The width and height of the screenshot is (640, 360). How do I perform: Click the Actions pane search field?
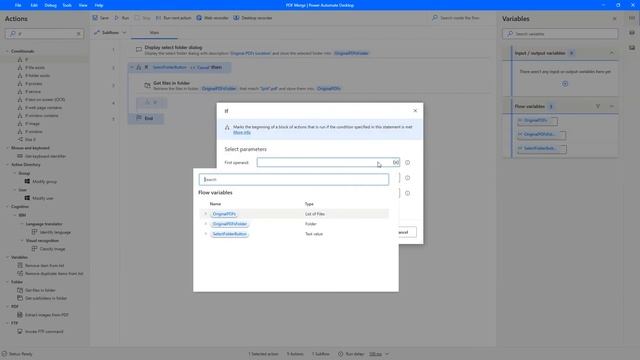[44, 34]
